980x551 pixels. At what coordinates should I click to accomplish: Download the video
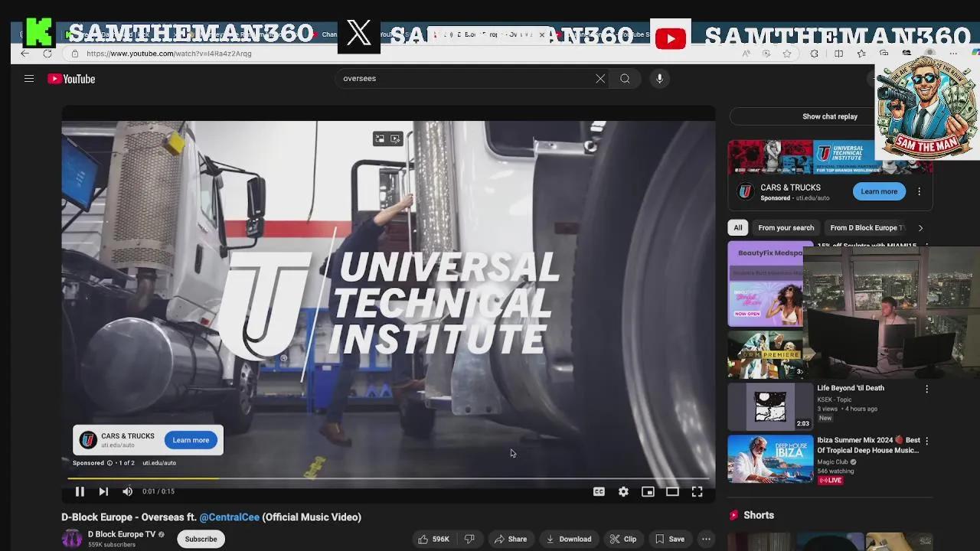click(568, 539)
